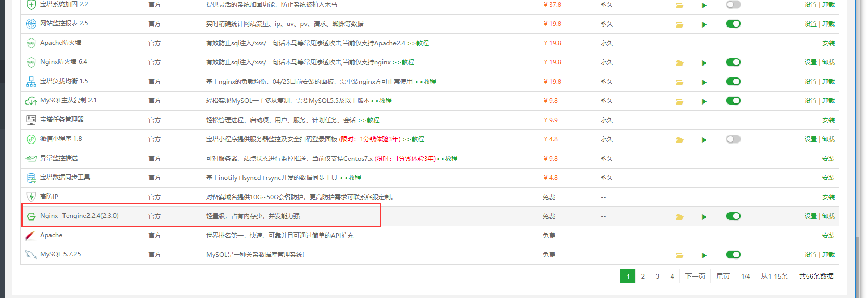Click play icon in 宝塔负载均衡 row
The image size is (868, 298).
click(x=704, y=82)
